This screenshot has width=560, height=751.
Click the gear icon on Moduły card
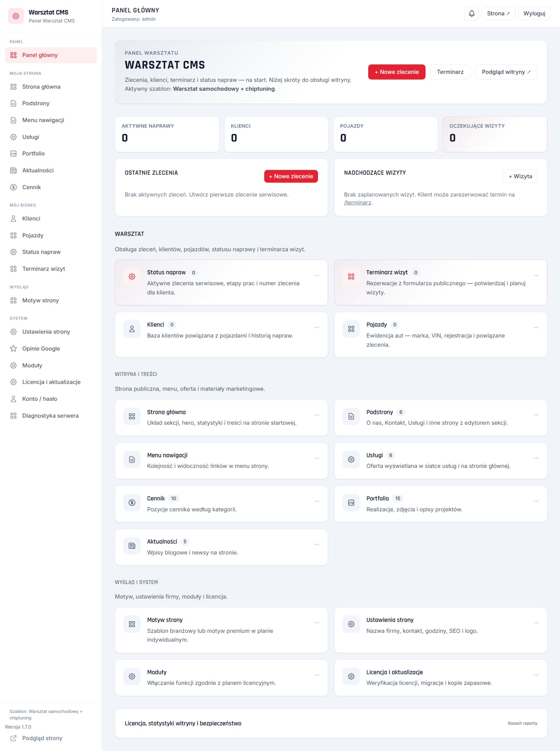132,676
